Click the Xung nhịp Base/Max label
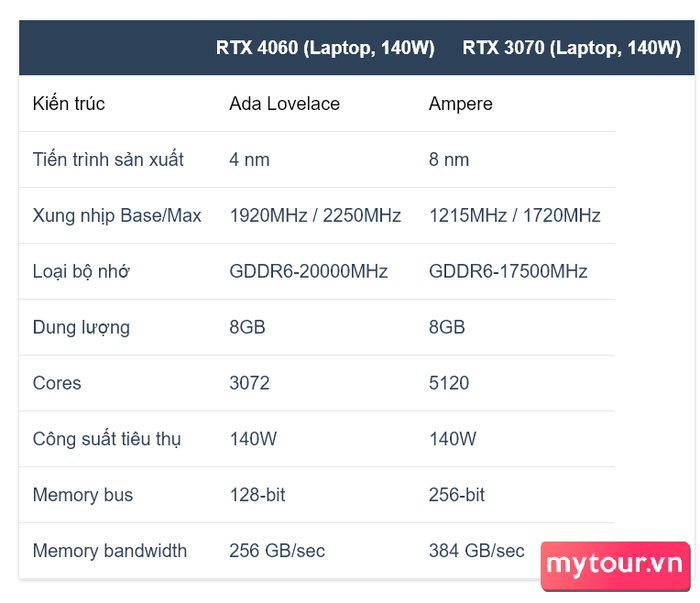 117,216
